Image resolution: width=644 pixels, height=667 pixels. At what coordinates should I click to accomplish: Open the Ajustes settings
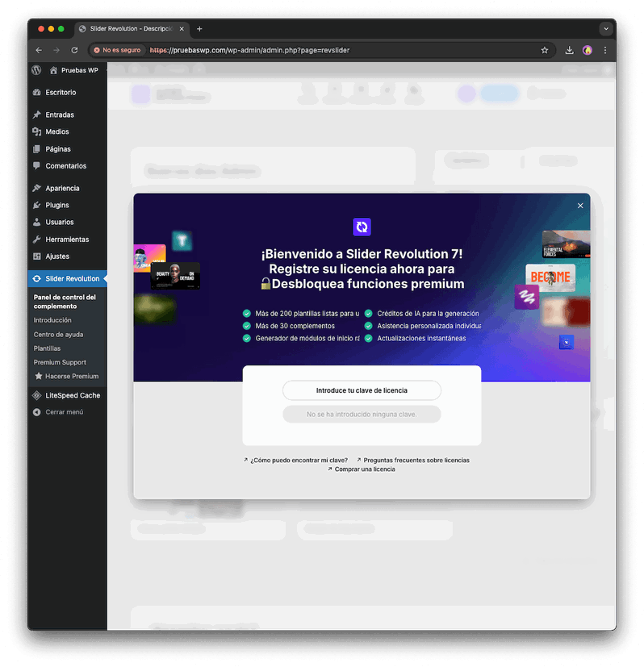(57, 256)
